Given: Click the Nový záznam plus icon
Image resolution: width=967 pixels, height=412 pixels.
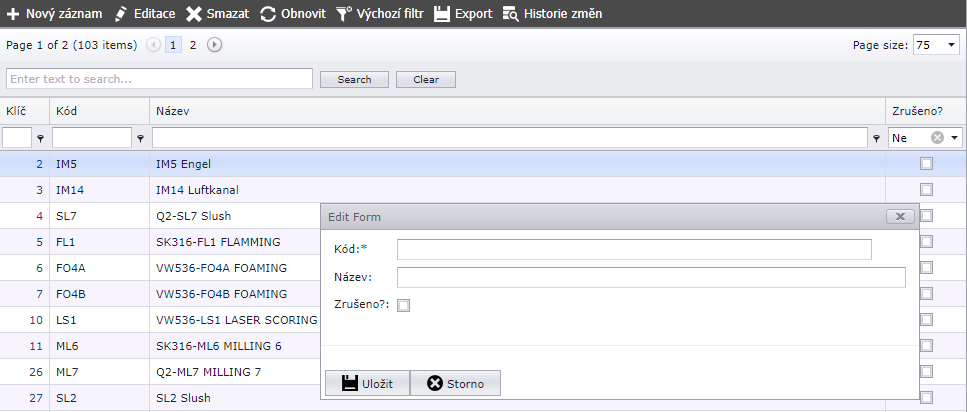Looking at the screenshot, I should pos(13,14).
